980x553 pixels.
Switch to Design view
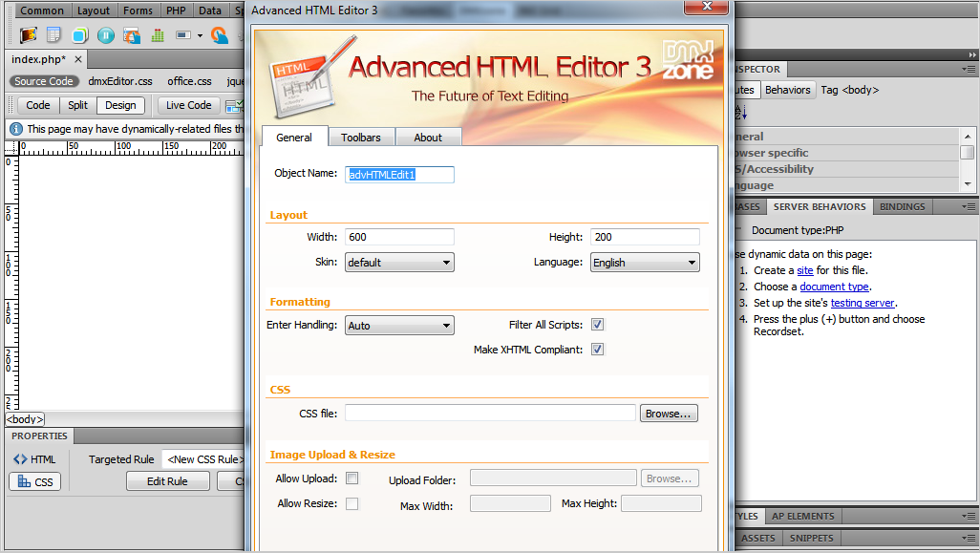[120, 106]
